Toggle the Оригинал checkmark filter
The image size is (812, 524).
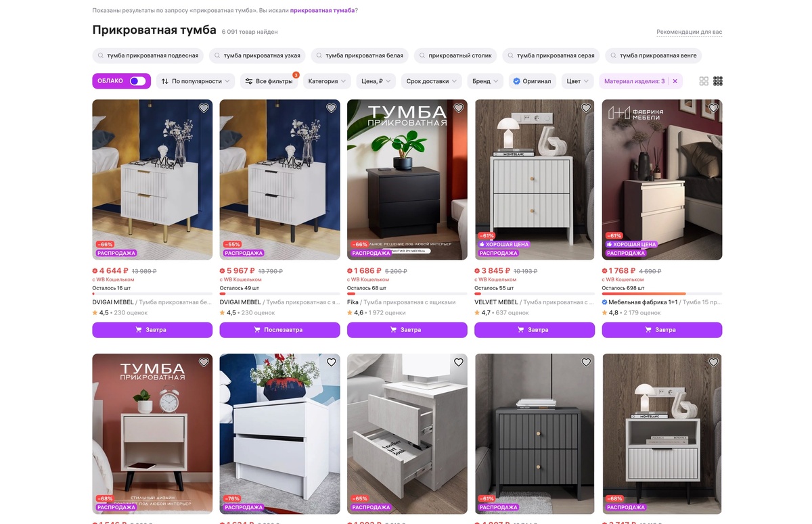click(x=533, y=81)
